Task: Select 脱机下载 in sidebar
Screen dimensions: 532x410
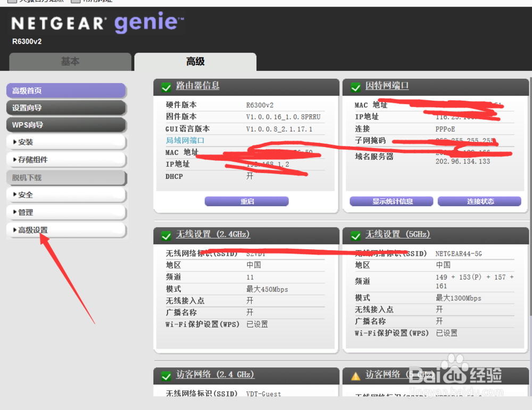Action: coord(66,178)
